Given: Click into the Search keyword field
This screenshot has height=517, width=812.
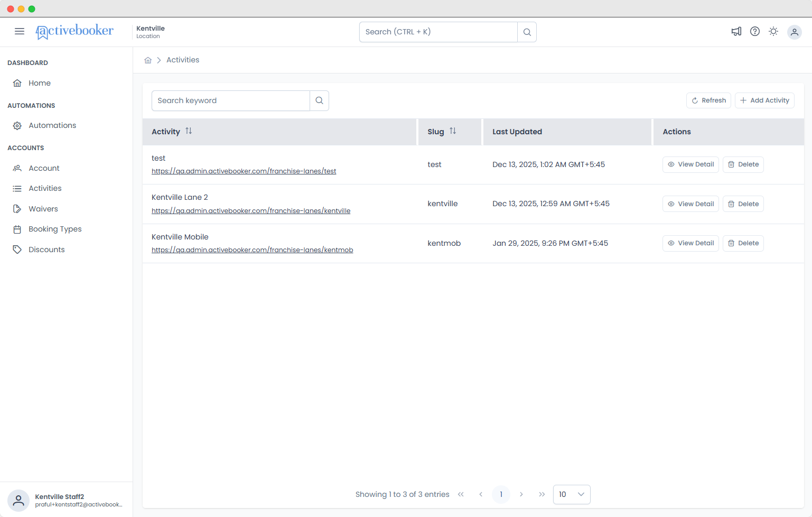Looking at the screenshot, I should [231, 100].
